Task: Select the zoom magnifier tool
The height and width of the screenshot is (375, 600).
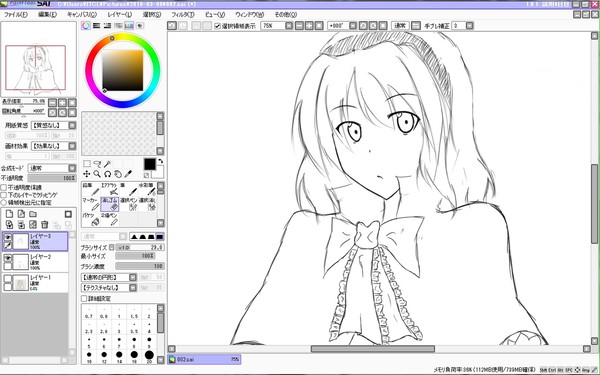Action: (x=97, y=174)
